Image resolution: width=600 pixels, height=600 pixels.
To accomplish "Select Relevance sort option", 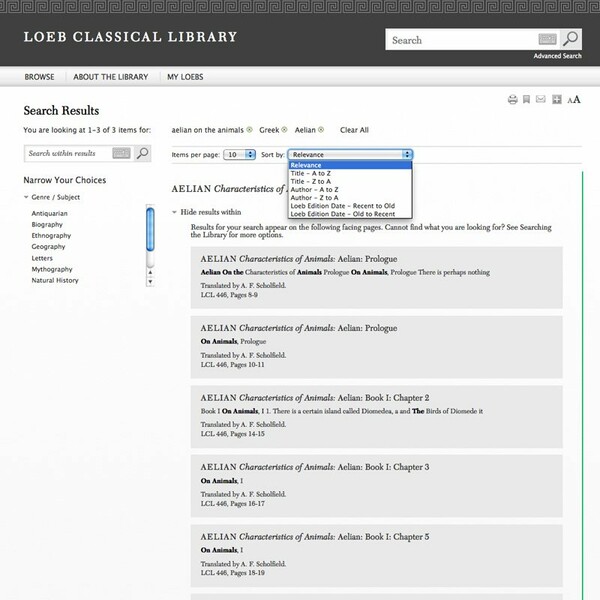I will click(350, 165).
